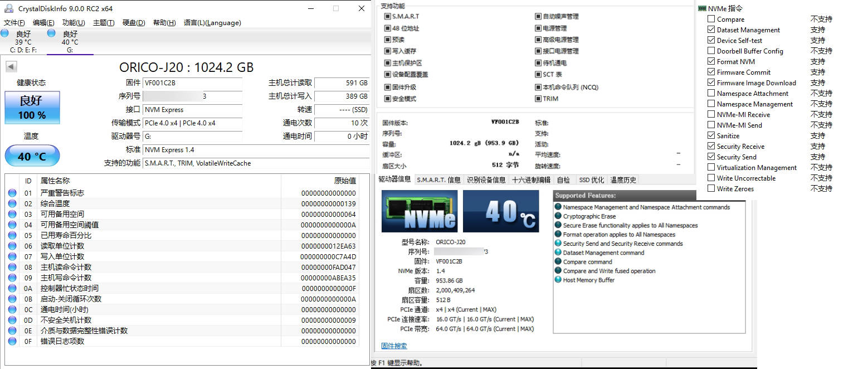Viewport: 868px width, 369px height.
Task: Click the Cryptographic Erase feature icon
Action: pos(558,216)
